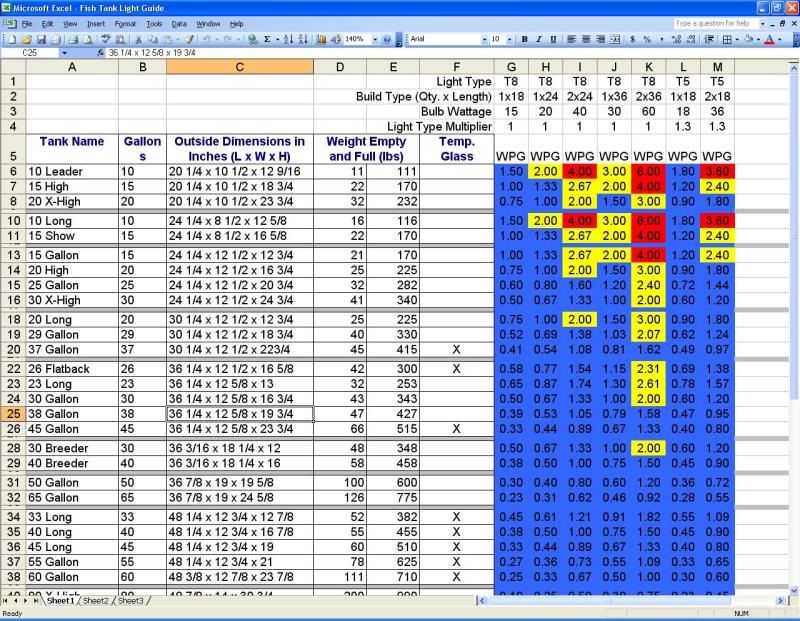
Task: Sort ascending with the A-Z icon
Action: click(288, 39)
